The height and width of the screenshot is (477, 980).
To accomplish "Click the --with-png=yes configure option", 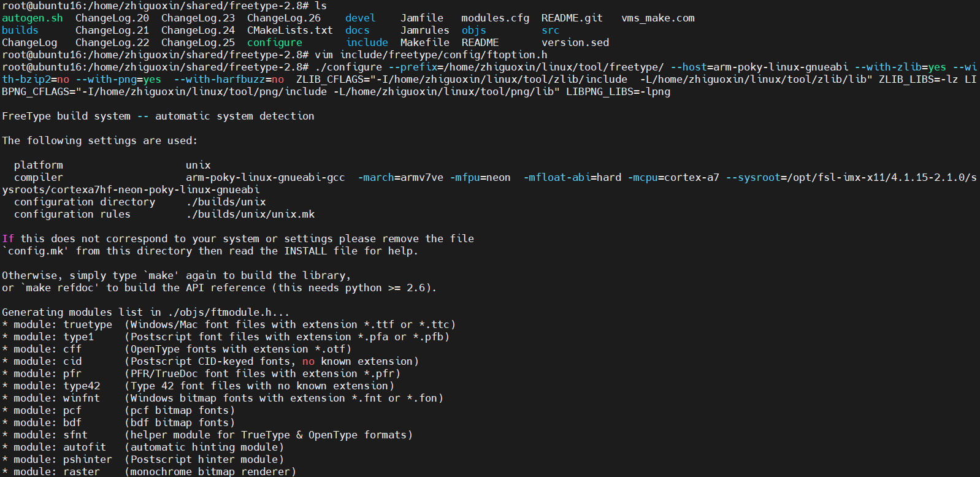I will point(118,79).
